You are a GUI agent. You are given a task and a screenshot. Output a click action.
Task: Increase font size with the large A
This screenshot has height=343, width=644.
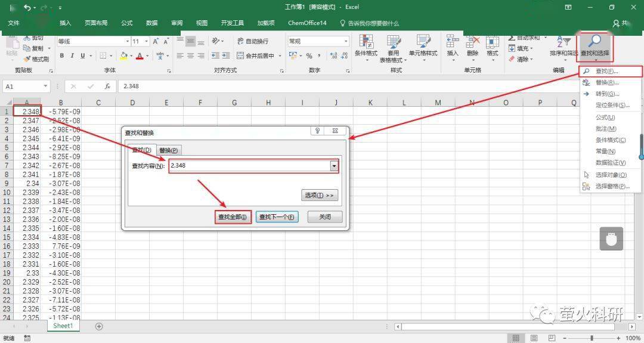156,41
